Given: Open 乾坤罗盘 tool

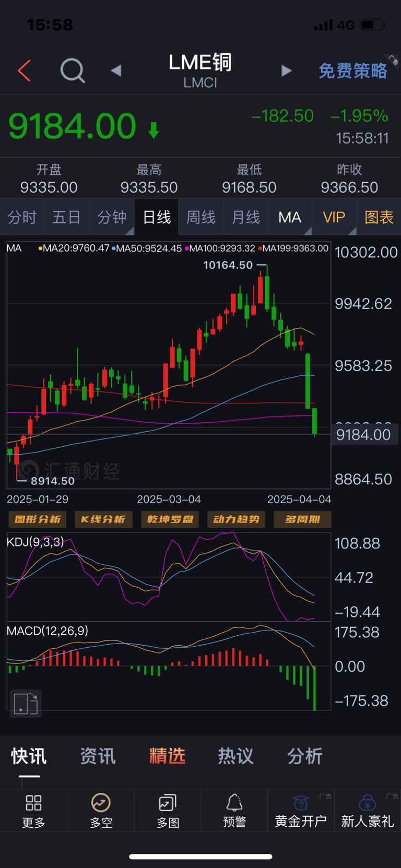Looking at the screenshot, I should (x=170, y=519).
